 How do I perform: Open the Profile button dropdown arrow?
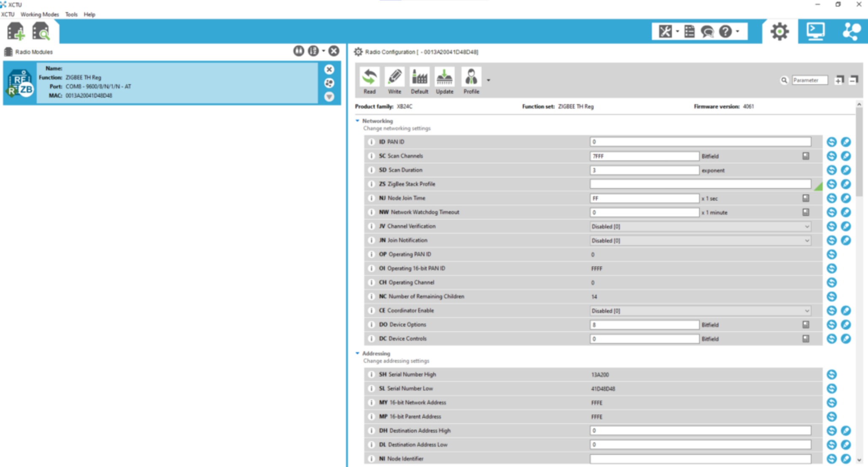488,80
